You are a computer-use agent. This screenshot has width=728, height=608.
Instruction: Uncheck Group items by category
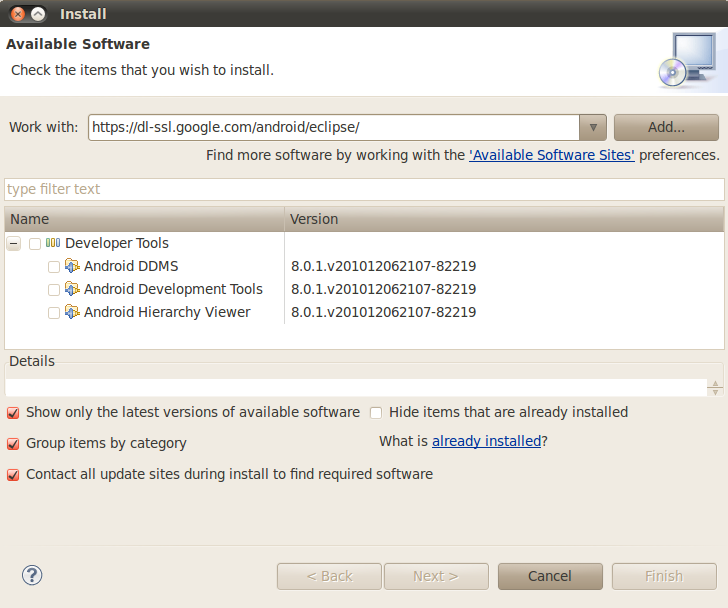[x=13, y=443]
